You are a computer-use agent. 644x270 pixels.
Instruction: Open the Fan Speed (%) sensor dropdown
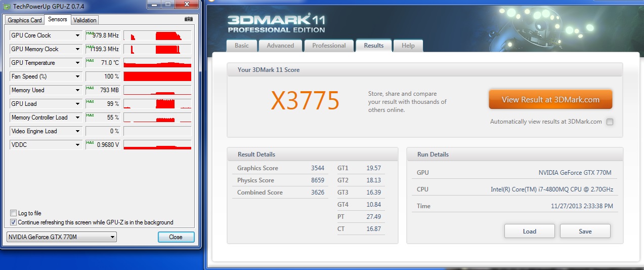(x=78, y=76)
